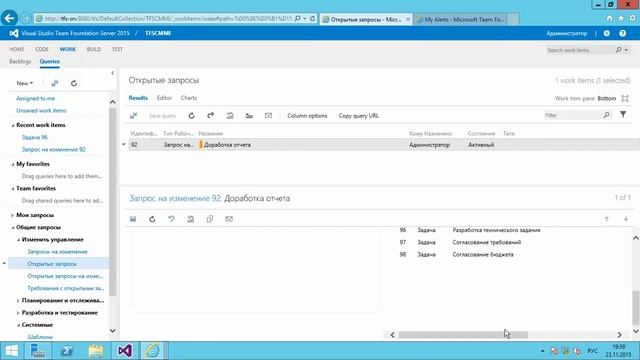Click the Windows Start button
Viewport: 640px width, 360px height.
[x=11, y=351]
